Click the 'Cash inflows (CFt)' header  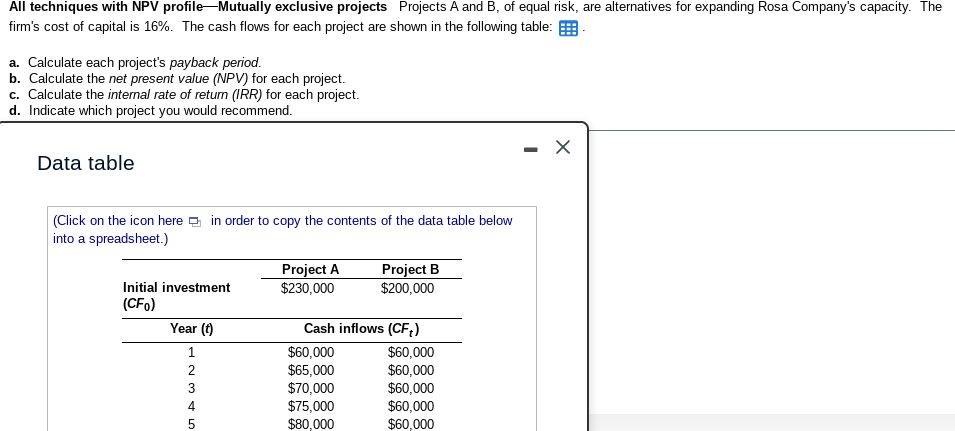(361, 329)
